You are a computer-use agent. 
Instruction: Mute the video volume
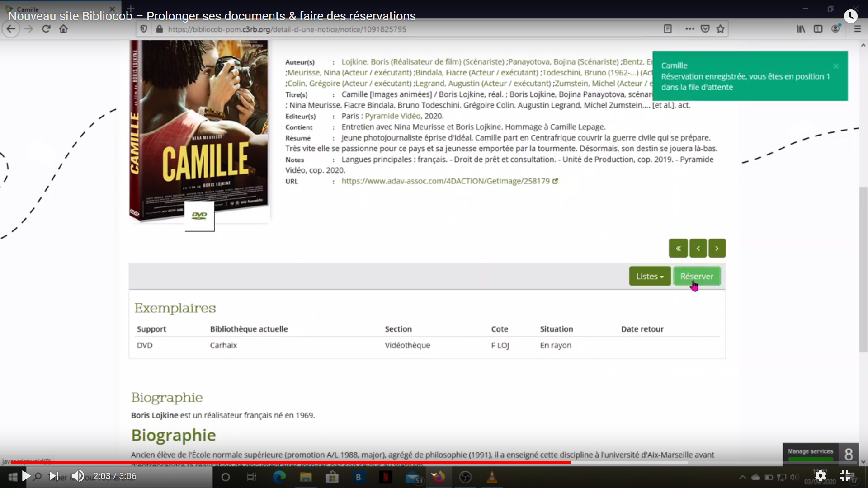click(78, 476)
